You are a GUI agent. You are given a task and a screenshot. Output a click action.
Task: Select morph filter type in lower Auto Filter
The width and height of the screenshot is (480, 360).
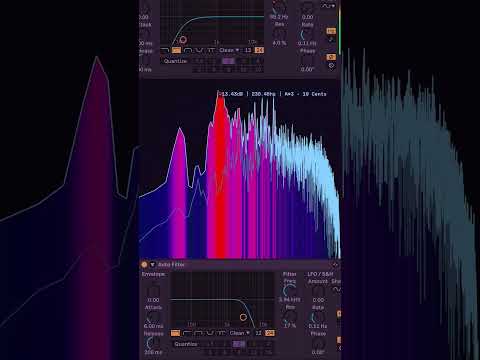point(221,333)
